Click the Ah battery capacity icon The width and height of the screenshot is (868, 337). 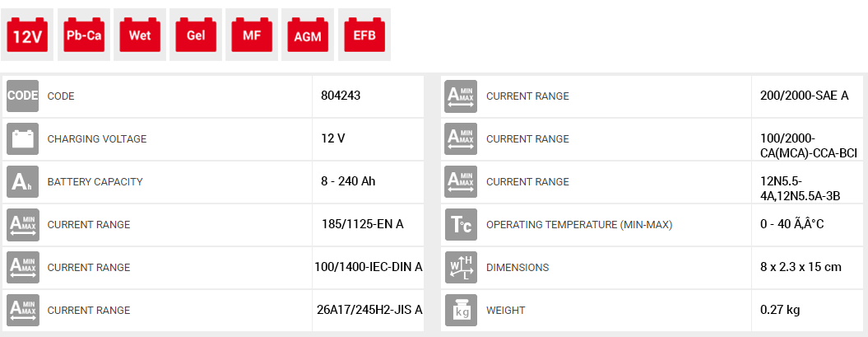(23, 181)
